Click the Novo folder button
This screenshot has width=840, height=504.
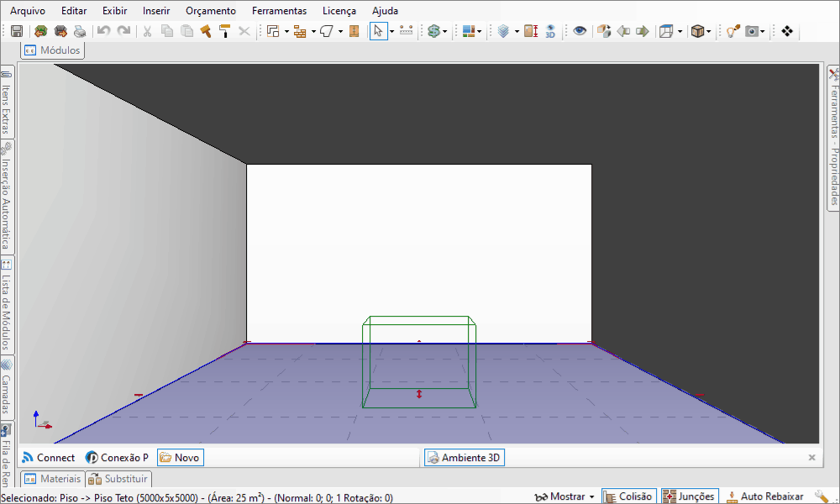pyautogui.click(x=180, y=458)
